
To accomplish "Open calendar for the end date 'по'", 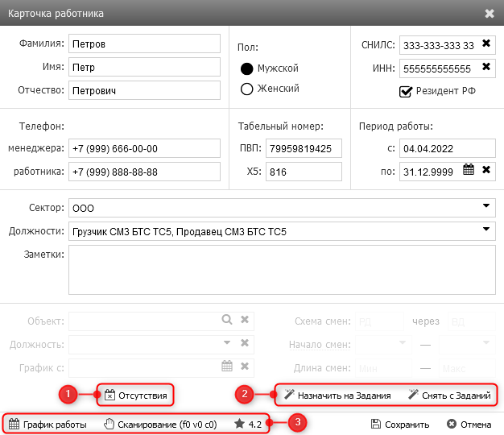I will pos(469,170).
